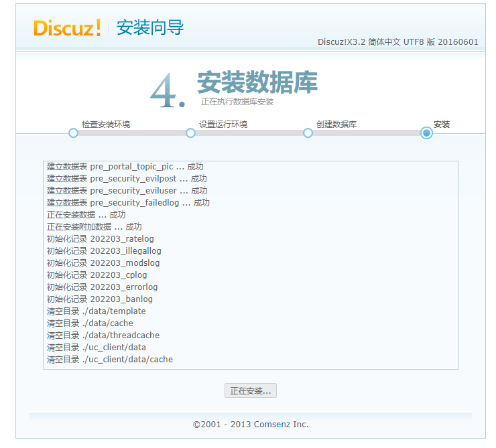Click the 安装 step label
The image size is (496, 448).
click(442, 124)
